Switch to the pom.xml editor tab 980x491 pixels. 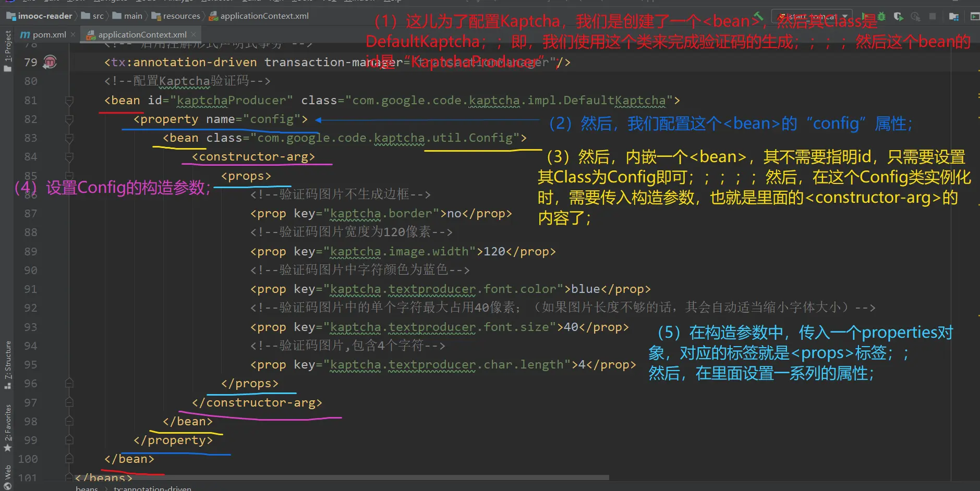click(x=49, y=35)
